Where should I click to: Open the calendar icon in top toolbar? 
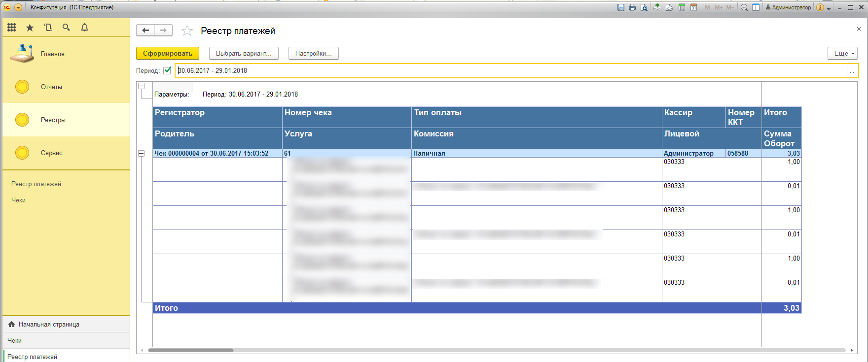click(693, 7)
